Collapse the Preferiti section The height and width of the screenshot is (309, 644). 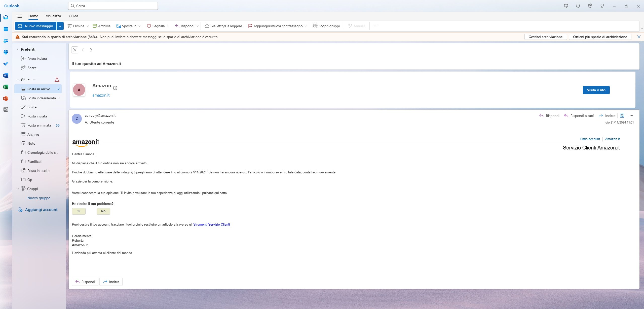[x=18, y=49]
